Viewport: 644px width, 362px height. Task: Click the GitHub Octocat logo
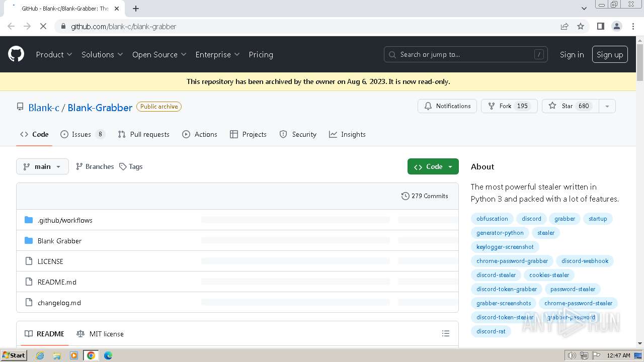point(16,54)
